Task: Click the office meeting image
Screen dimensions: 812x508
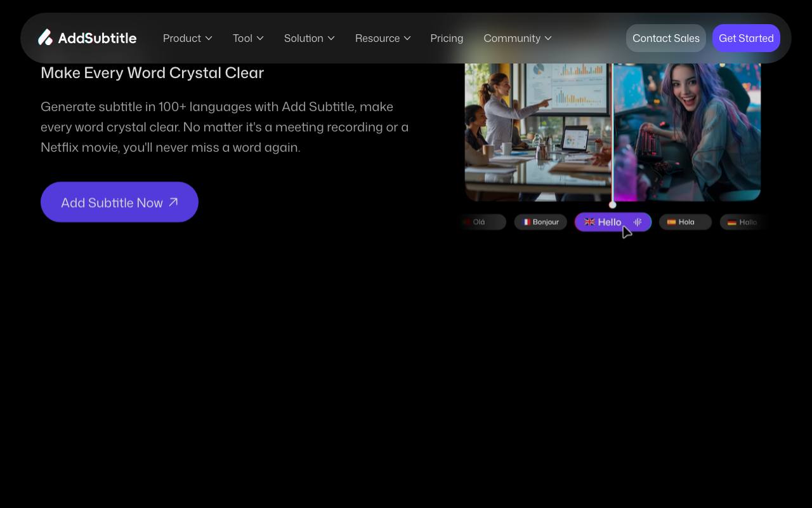Action: coord(539,132)
